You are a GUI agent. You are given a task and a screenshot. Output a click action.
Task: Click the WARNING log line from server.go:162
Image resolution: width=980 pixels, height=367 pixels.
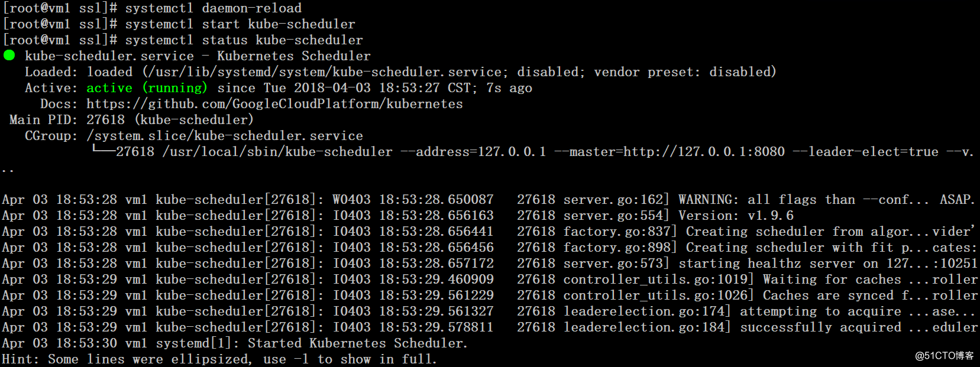pyautogui.click(x=489, y=200)
